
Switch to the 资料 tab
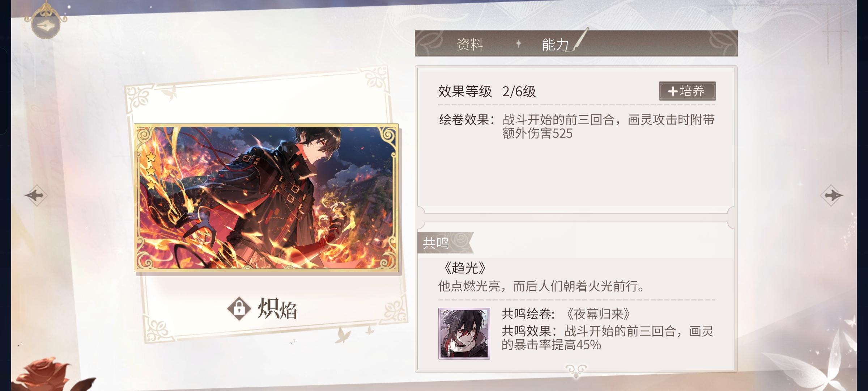pos(470,44)
